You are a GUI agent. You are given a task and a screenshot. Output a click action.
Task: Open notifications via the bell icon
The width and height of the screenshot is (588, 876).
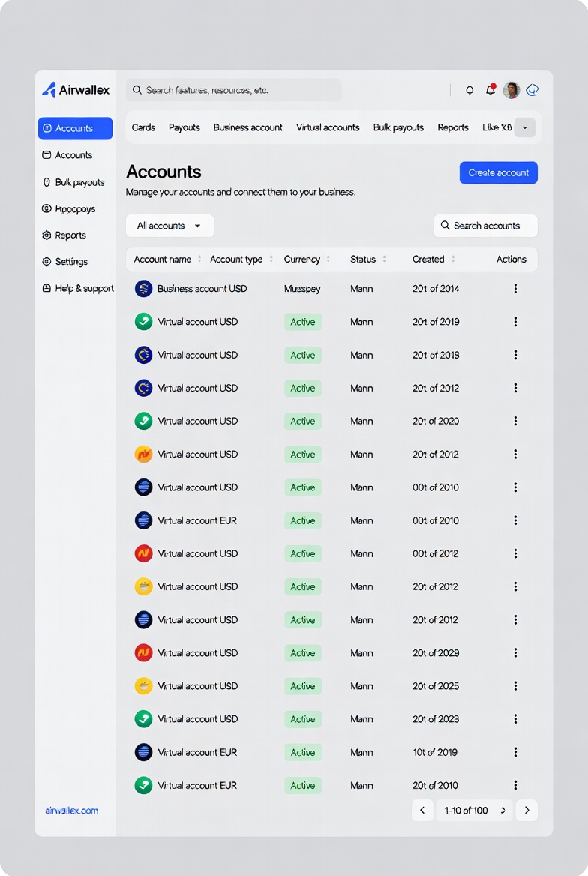tap(490, 89)
